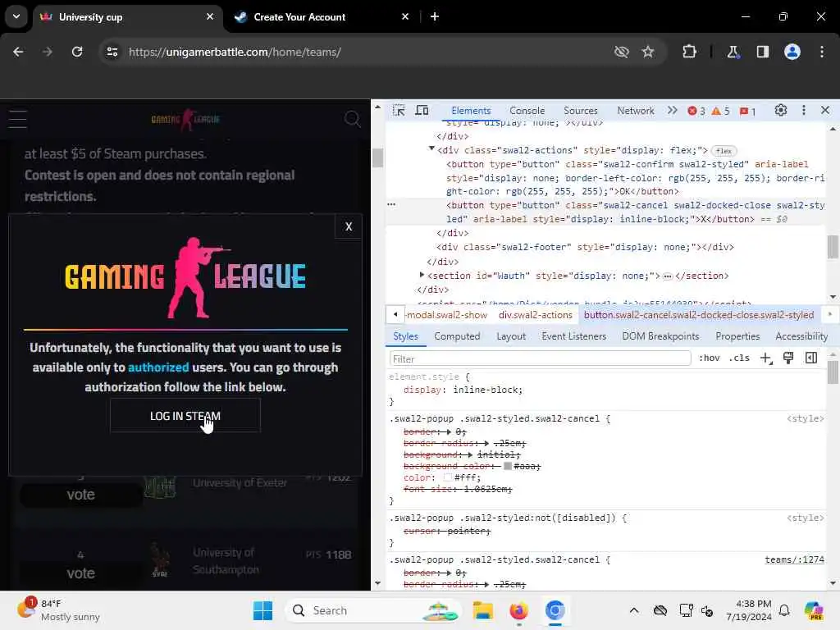Toggle the computed styles sidebar icon
The height and width of the screenshot is (630, 840).
pos(811,358)
